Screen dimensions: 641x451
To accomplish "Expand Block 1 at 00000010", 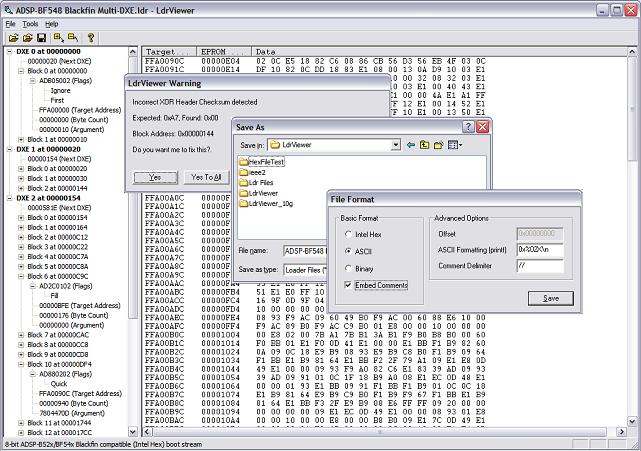I will pos(21,139).
